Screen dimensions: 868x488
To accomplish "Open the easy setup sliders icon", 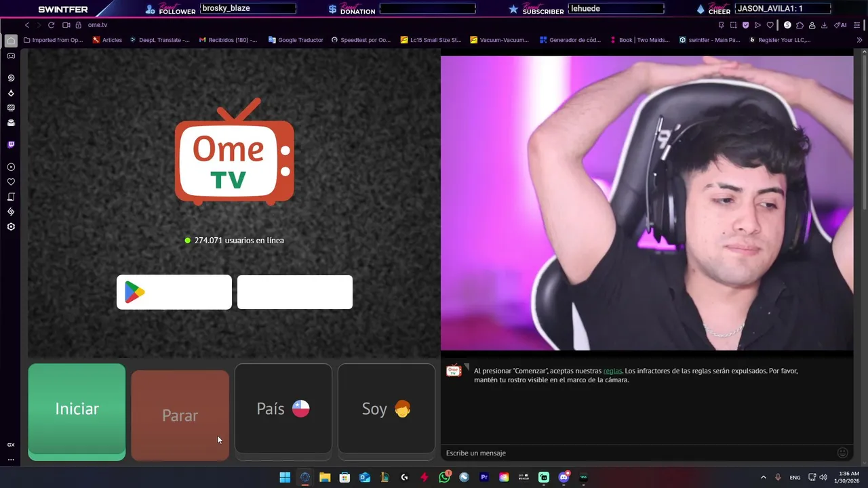I will [x=858, y=25].
